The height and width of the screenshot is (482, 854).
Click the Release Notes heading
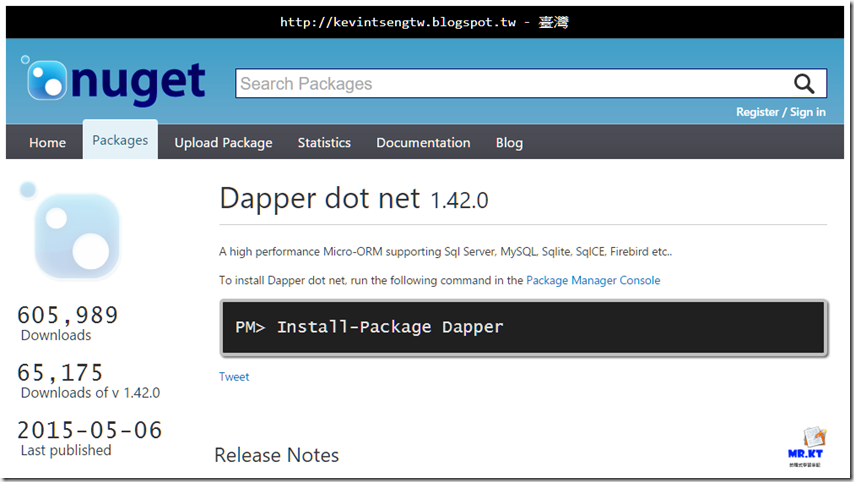277,455
